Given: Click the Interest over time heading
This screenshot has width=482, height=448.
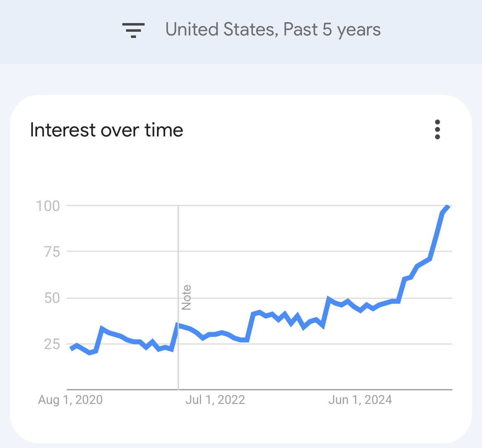Looking at the screenshot, I should tap(107, 130).
